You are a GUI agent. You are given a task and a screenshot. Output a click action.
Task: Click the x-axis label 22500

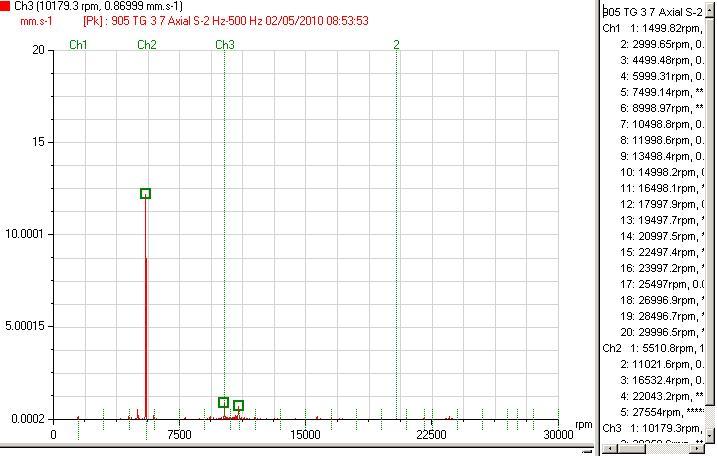431,435
